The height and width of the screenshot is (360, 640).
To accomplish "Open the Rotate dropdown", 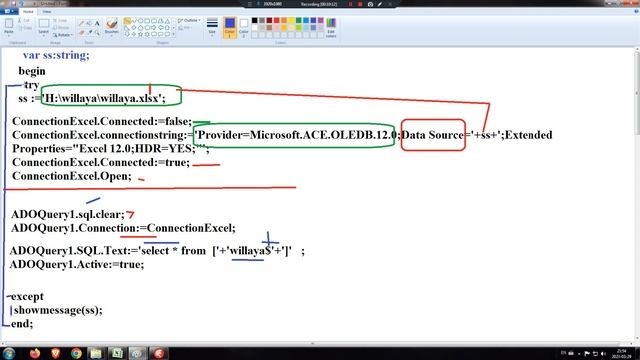I will click(63, 35).
